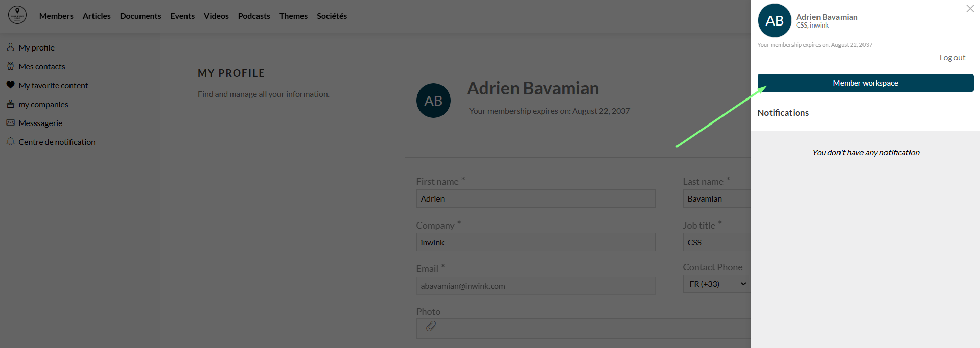
Task: Click the AB avatar in side panel
Action: click(x=775, y=20)
